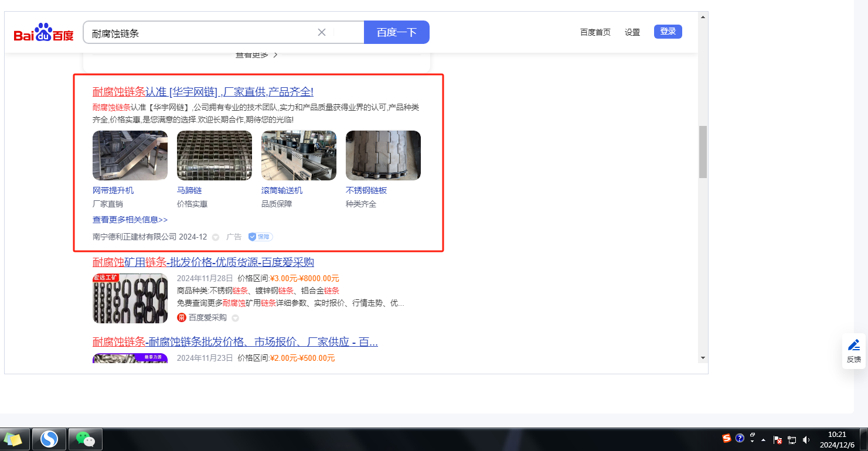Viewport: 868px width, 451px height.
Task: Click the page scrollbar down arrow
Action: click(703, 358)
